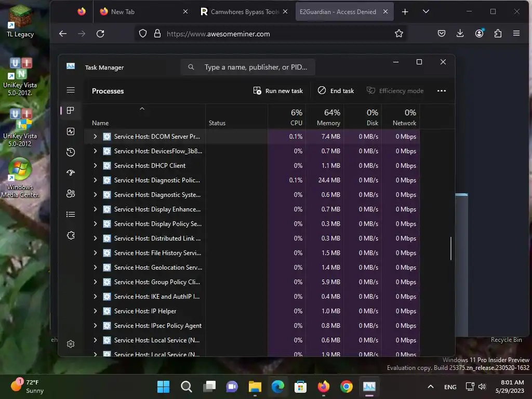Open Windows Start menu
532x399 pixels.
point(163,387)
